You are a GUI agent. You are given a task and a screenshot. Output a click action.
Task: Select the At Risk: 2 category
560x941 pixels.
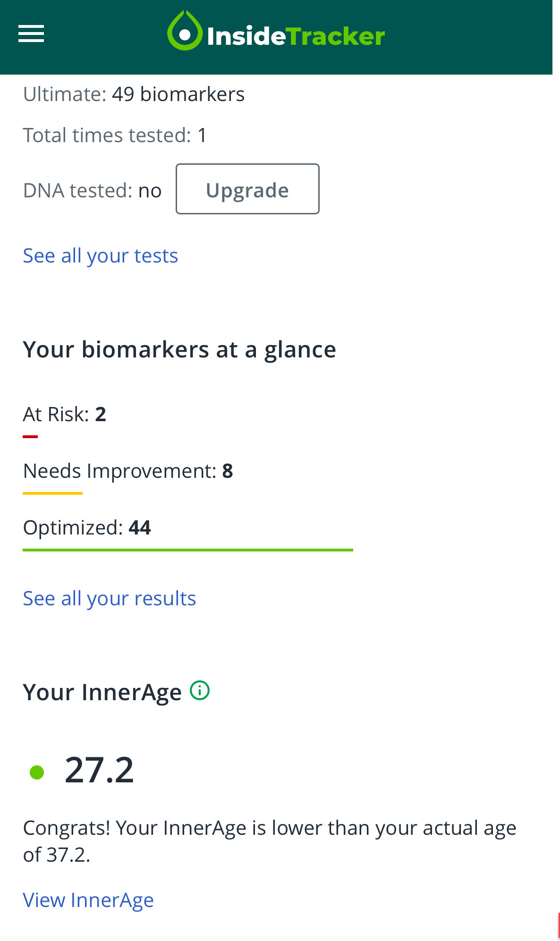pos(65,414)
